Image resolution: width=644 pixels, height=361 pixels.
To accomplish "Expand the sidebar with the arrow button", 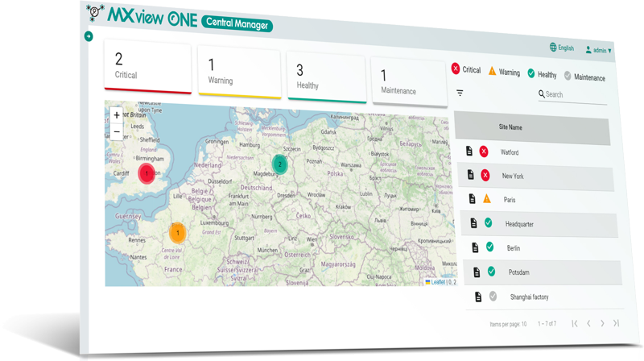I will [x=89, y=36].
